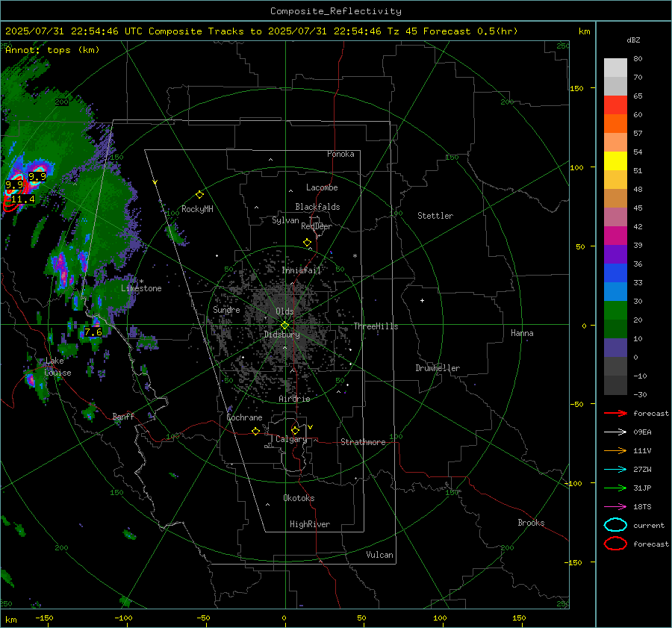Click the magenta 18TS arrow legend icon
Image resolution: width=672 pixels, height=628 pixels.
pos(615,507)
